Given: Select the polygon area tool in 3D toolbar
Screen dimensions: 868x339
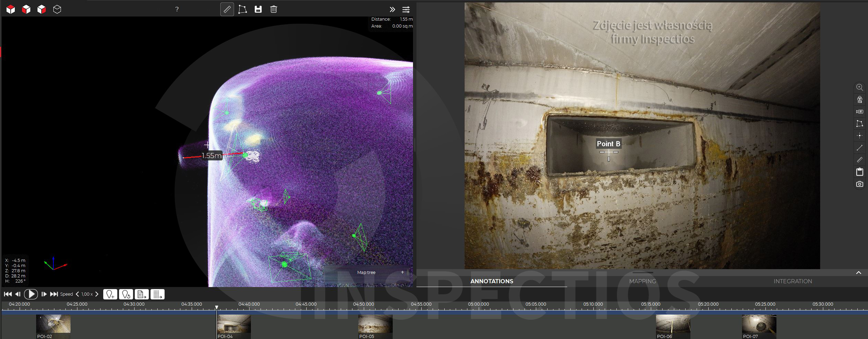Looking at the screenshot, I should (x=243, y=9).
